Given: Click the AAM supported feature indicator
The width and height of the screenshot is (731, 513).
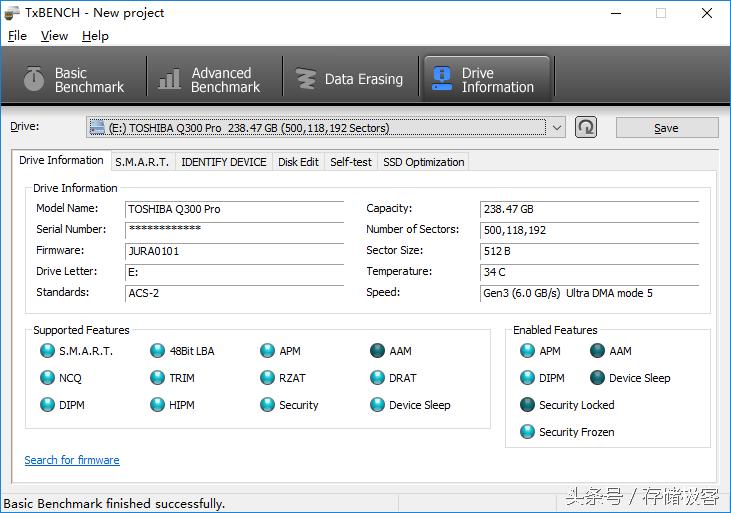Looking at the screenshot, I should click(377, 351).
